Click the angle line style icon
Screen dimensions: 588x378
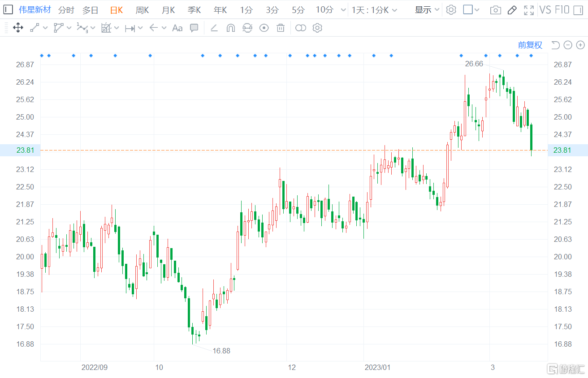(x=214, y=28)
